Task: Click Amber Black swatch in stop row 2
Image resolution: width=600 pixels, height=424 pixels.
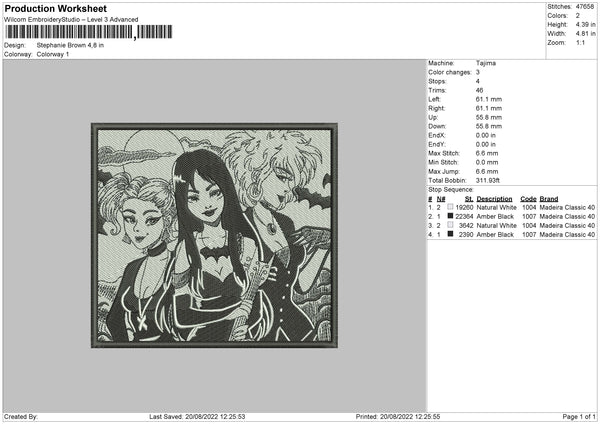Action: [x=450, y=216]
